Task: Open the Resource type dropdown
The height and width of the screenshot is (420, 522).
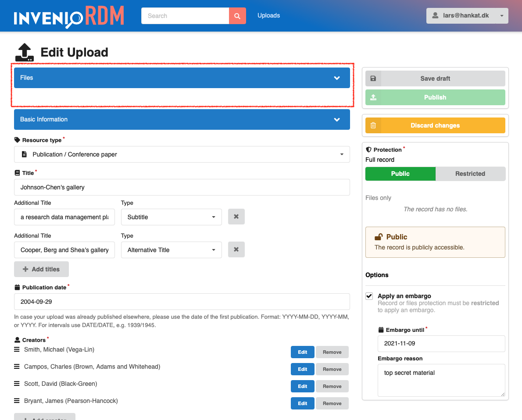Action: pyautogui.click(x=182, y=154)
